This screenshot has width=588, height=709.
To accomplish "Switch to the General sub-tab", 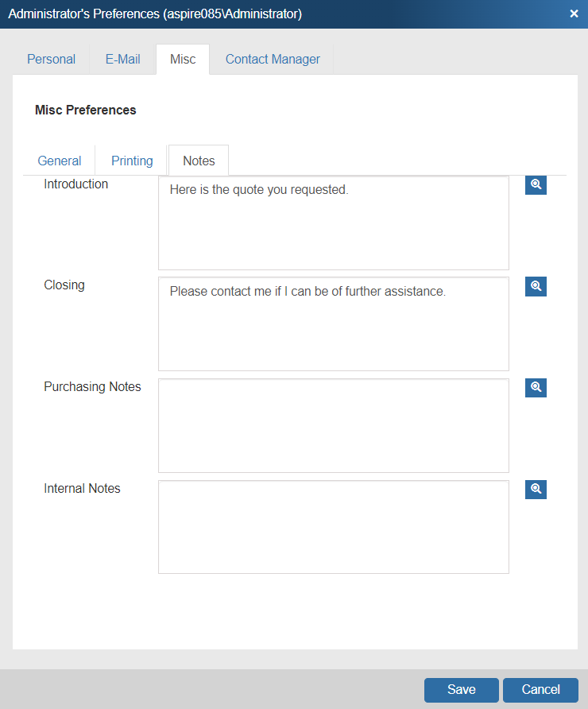I will point(60,161).
